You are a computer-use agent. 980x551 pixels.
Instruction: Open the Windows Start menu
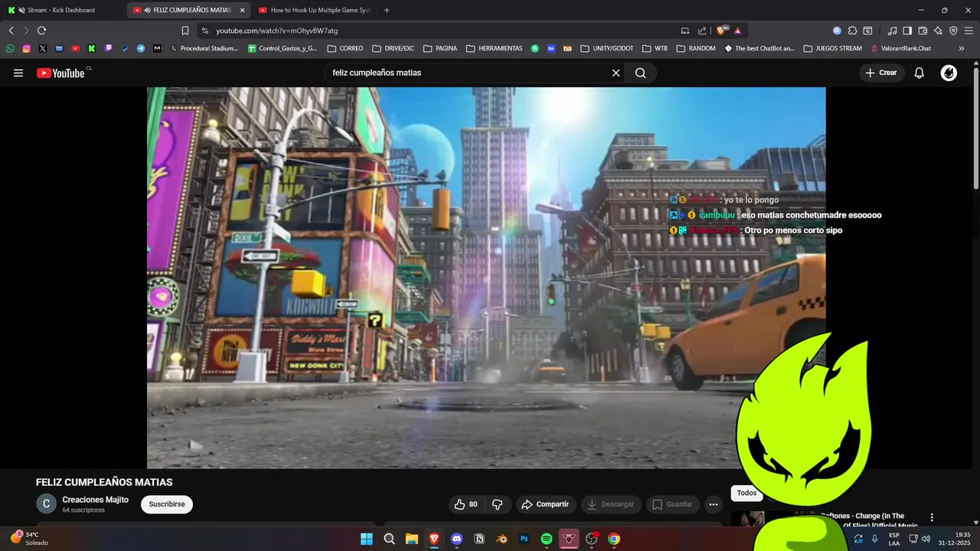(x=367, y=539)
